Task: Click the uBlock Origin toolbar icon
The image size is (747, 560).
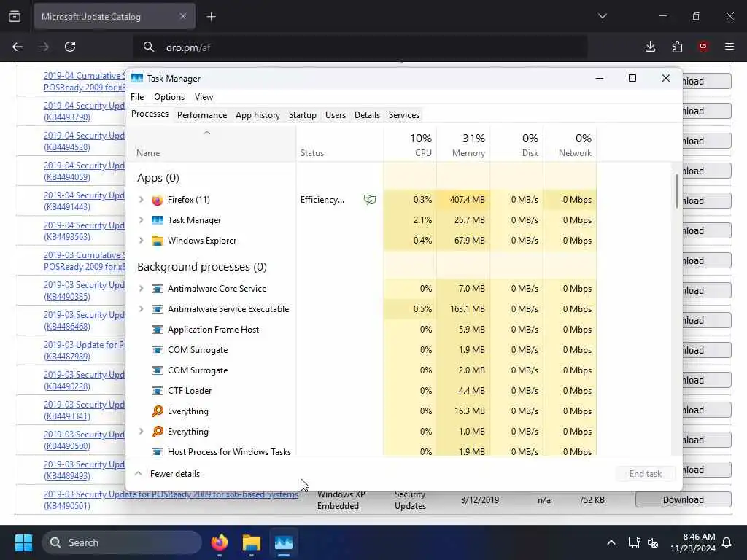Action: (x=703, y=47)
